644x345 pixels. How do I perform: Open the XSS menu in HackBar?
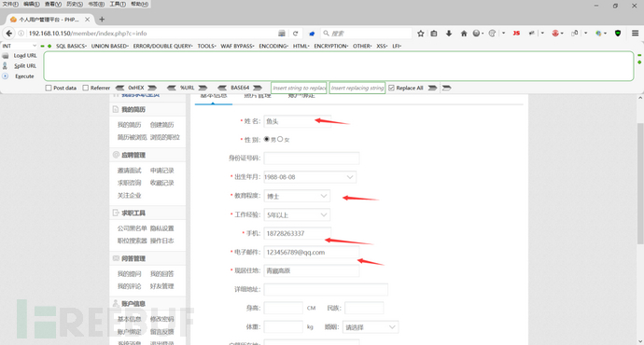click(x=382, y=46)
